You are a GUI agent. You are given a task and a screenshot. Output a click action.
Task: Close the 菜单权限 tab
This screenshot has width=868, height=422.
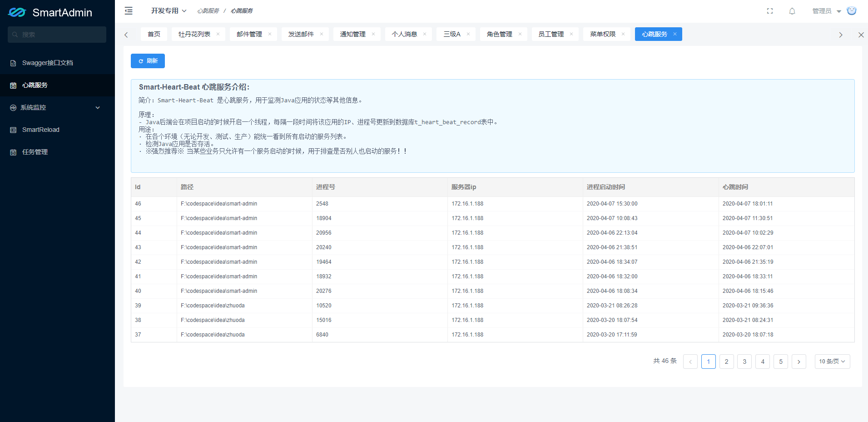click(x=623, y=34)
